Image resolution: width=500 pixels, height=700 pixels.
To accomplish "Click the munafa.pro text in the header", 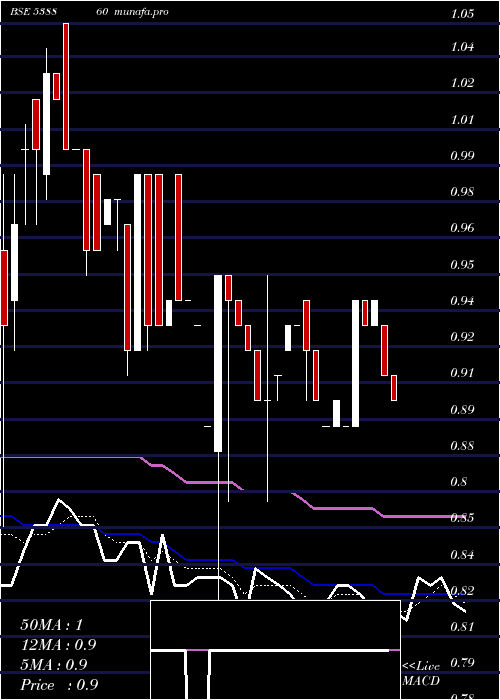I will point(141,12).
